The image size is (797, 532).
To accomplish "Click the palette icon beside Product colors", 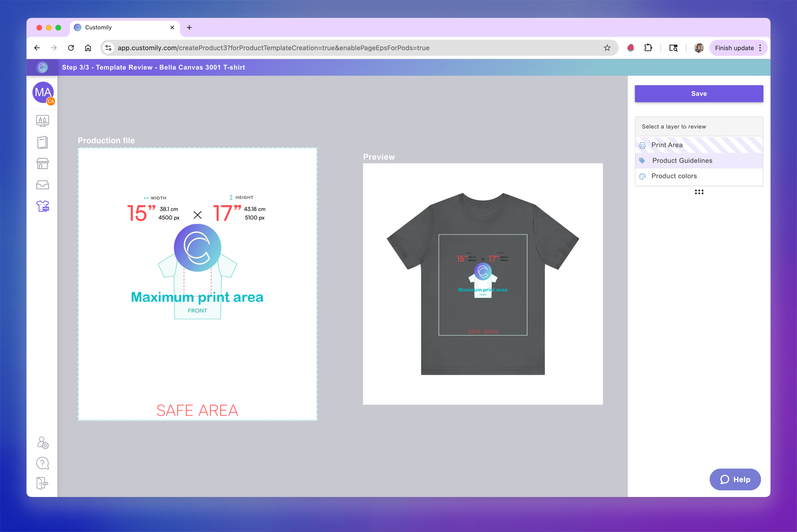I will [642, 176].
